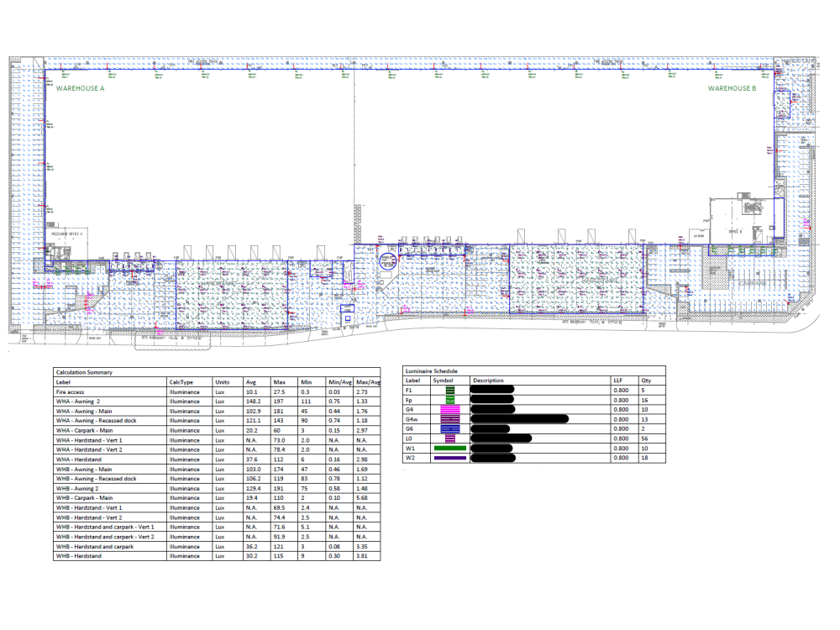Click the Avg column header
This screenshot has height=630, width=840.
click(x=250, y=382)
